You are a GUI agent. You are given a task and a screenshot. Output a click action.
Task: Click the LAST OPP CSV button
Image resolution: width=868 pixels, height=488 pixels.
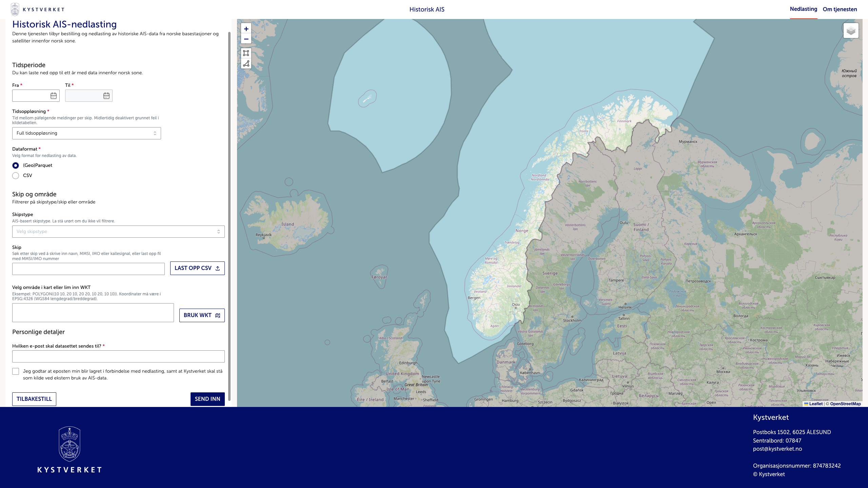click(x=197, y=268)
